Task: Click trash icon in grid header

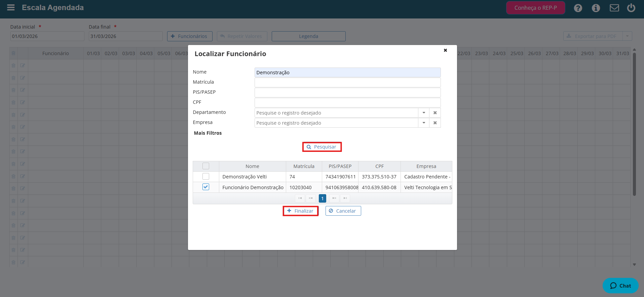Action: 13,53
